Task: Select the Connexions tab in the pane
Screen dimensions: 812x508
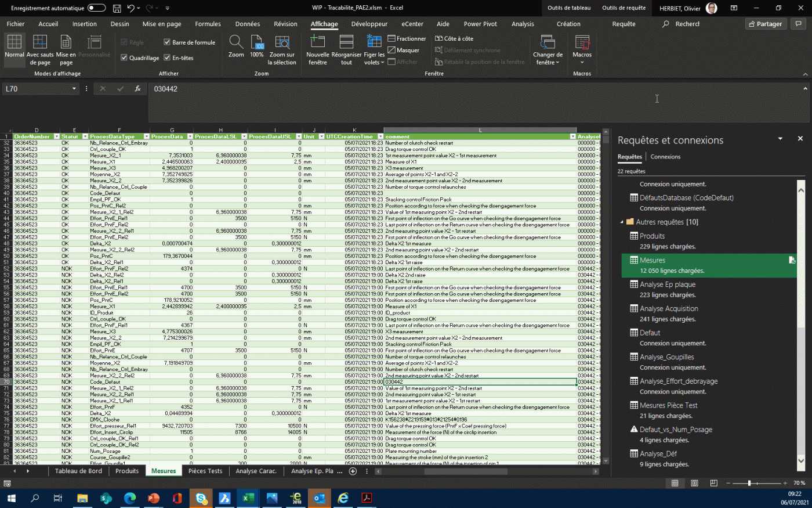Action: 665,157
